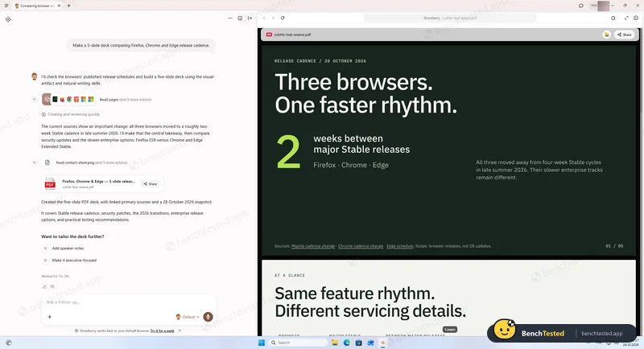The width and height of the screenshot is (644, 349).
Task: Open Microsoft Store from taskbar
Action: [358, 343]
